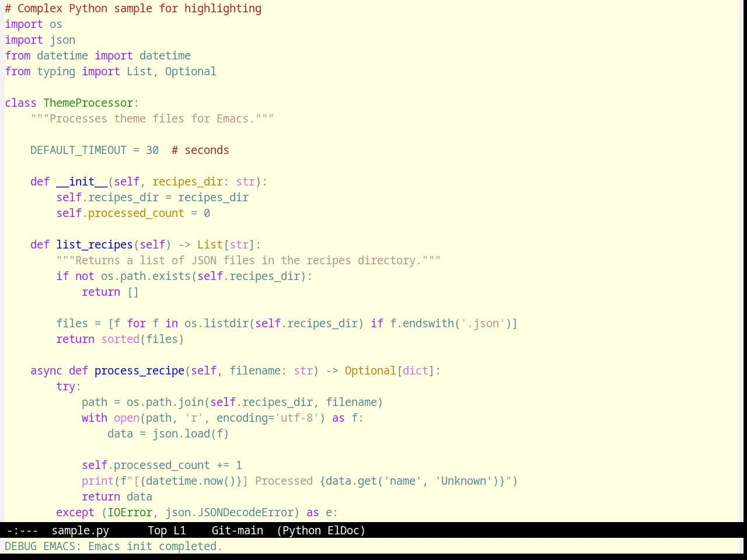Click the sample.py buffer name in mode line

81,530
